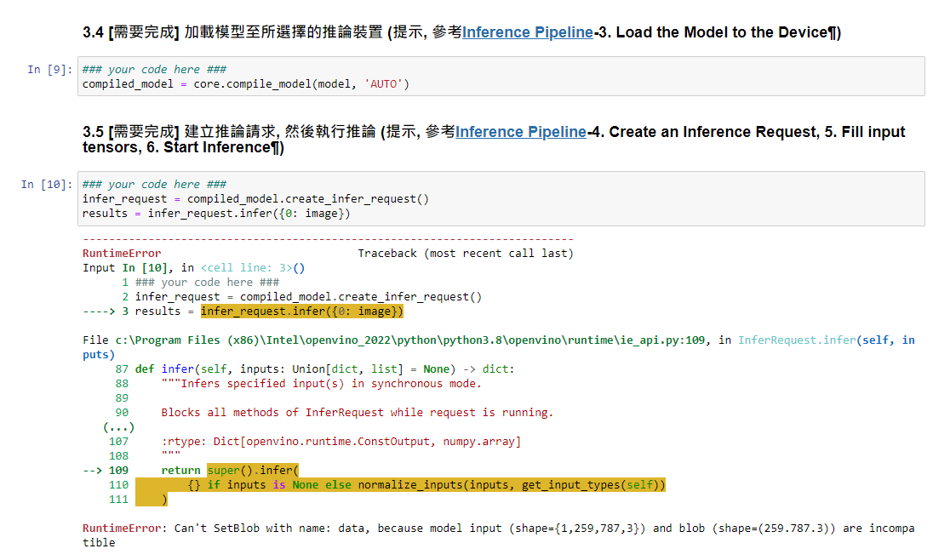Click 'Create an Inference Request' in 3.5 heading
Viewport: 933px width, 560px height.
coord(714,132)
